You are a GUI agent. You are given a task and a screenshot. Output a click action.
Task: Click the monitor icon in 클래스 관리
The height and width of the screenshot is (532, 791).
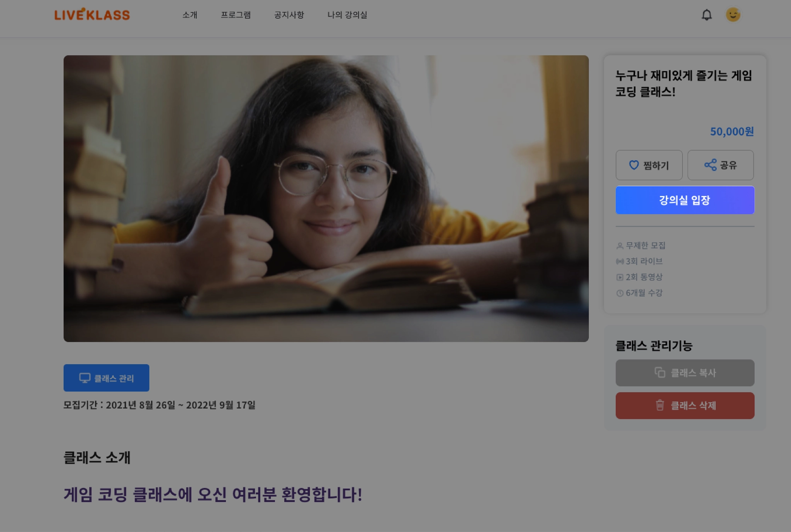pos(85,378)
